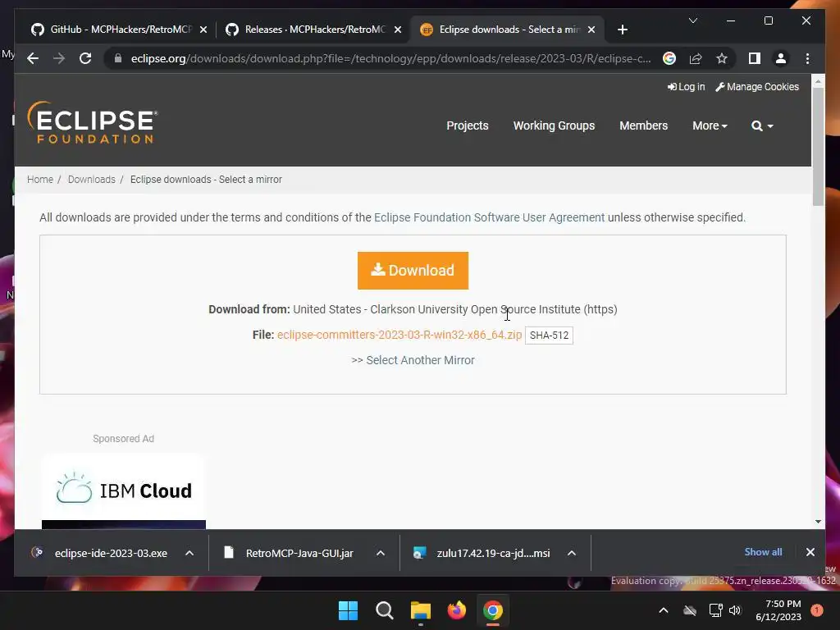Click the scrollbar up arrow
The height and width of the screenshot is (630, 840).
pos(818,81)
